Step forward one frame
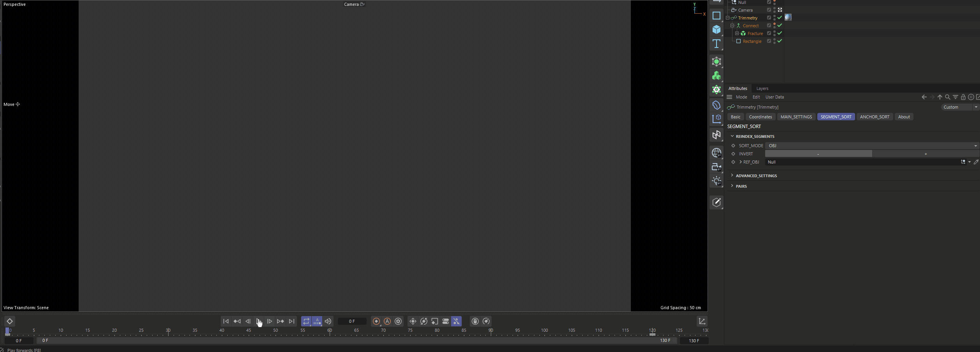 click(269, 321)
